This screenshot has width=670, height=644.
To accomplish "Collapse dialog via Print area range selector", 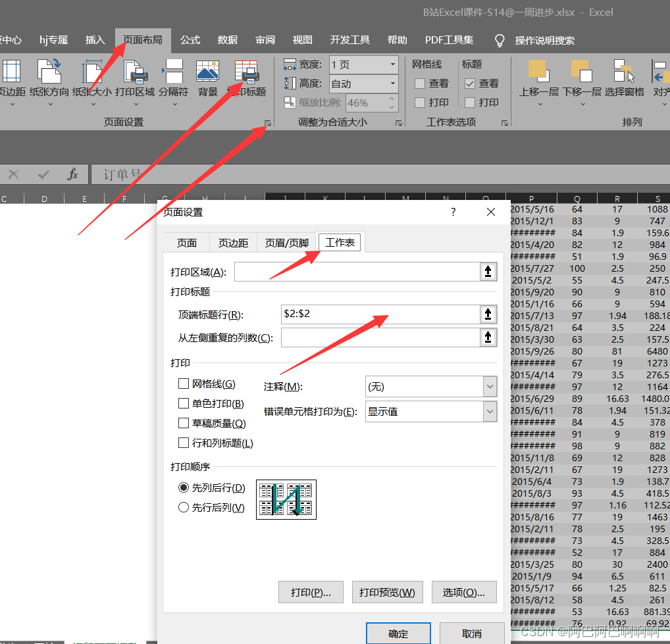I will 488,272.
